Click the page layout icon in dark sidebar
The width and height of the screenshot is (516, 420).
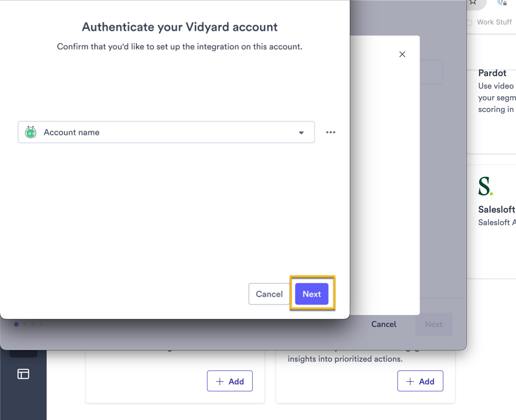click(x=23, y=374)
